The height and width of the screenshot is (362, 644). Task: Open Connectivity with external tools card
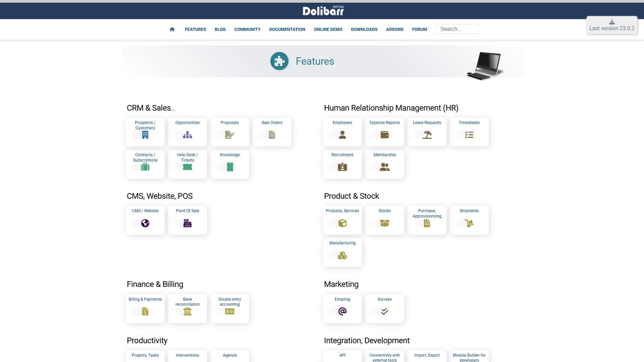pyautogui.click(x=385, y=357)
